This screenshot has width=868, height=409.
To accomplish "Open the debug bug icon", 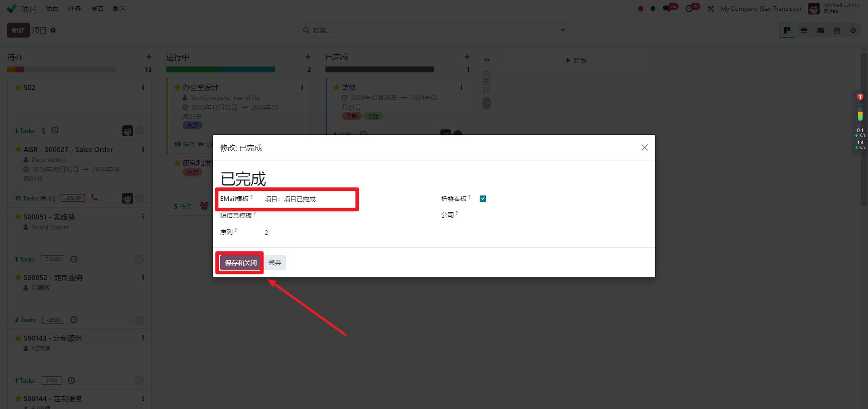I will click(653, 9).
